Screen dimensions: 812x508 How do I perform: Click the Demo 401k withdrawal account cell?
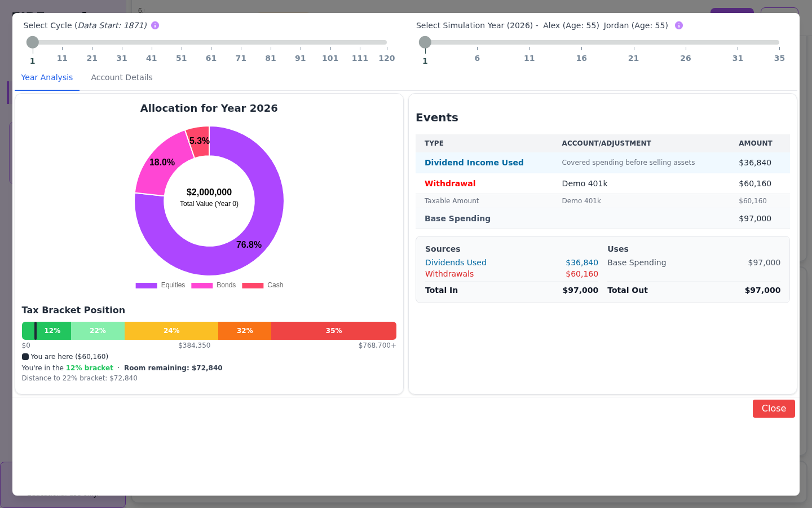coord(585,183)
